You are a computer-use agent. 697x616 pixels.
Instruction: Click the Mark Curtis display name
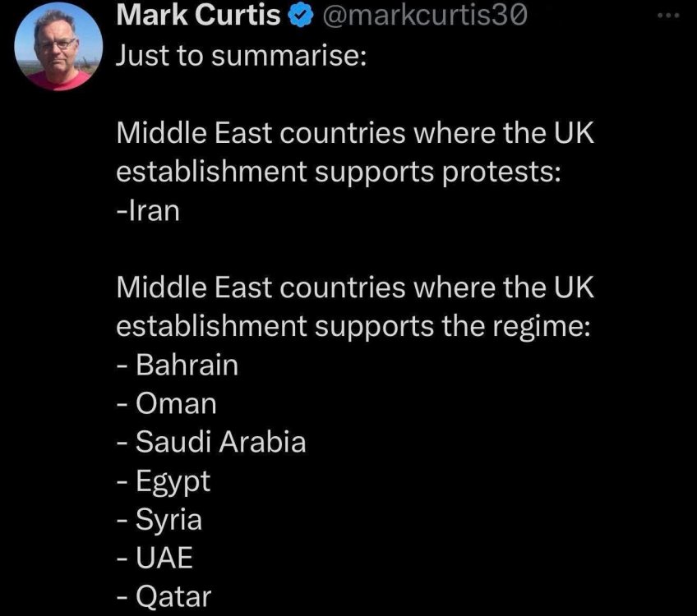[198, 15]
